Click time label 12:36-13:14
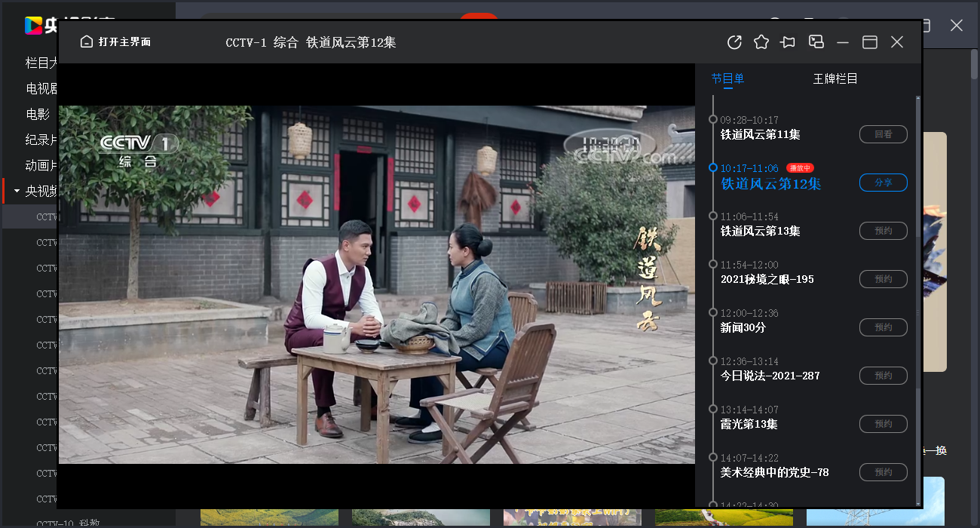 coord(749,361)
